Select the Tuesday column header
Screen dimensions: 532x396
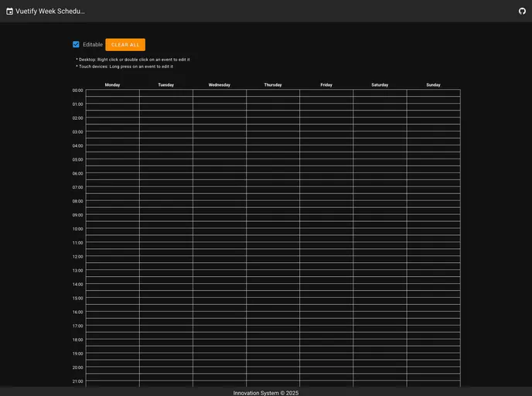tap(166, 85)
